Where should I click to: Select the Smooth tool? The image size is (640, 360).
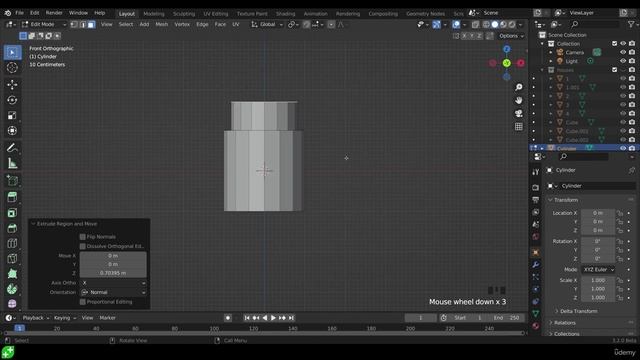tap(12, 304)
